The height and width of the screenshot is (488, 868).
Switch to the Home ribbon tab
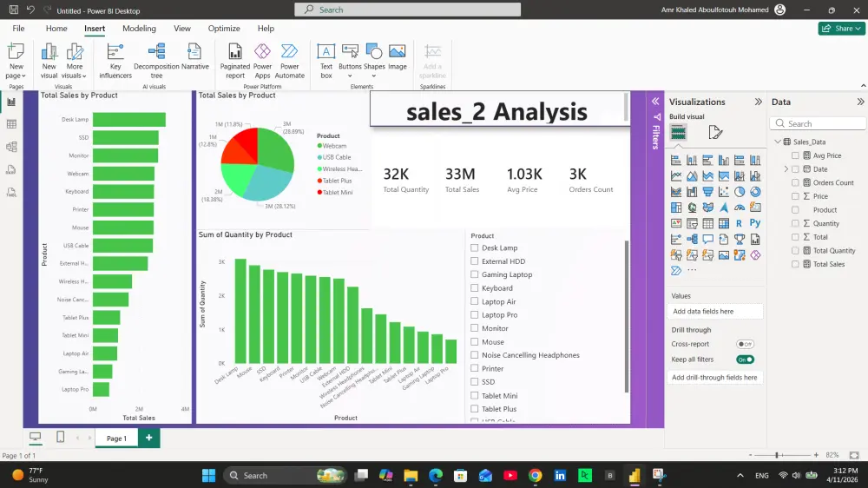click(56, 29)
